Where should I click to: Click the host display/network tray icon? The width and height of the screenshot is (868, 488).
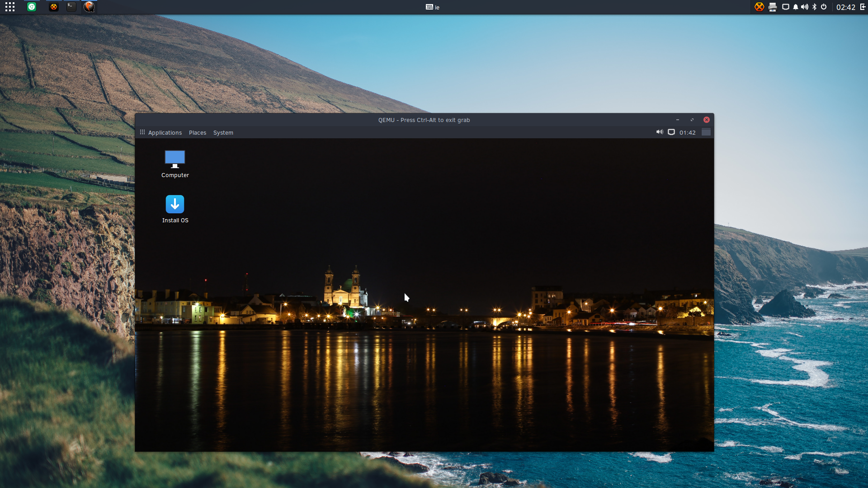pos(786,7)
